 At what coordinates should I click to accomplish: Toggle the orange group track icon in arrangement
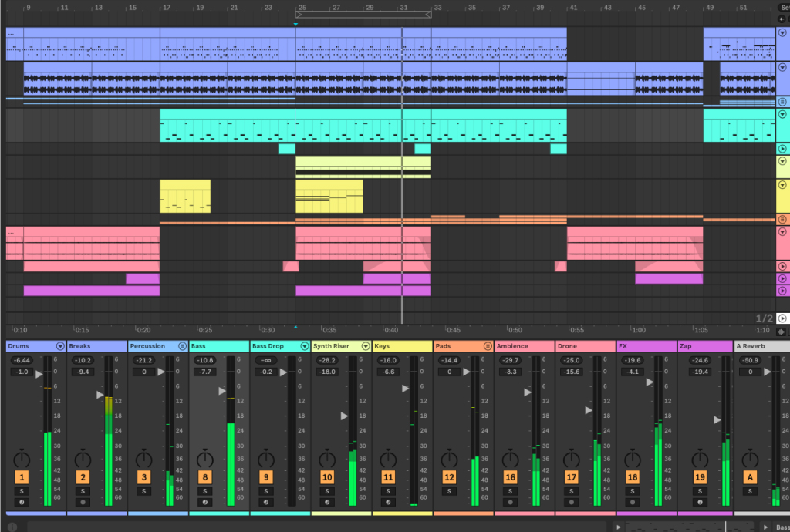click(x=782, y=220)
